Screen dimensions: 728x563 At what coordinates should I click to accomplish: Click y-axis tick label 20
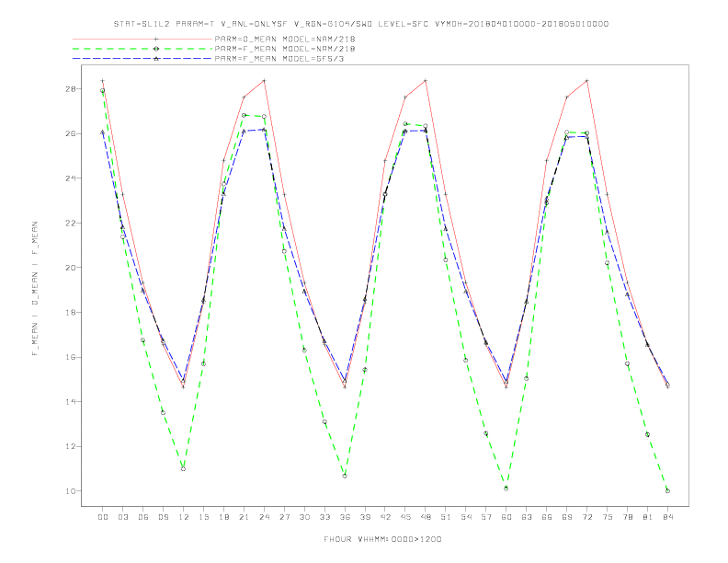tap(71, 268)
